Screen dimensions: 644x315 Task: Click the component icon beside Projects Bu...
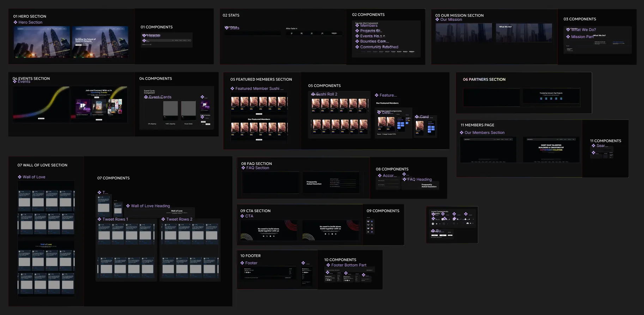(357, 31)
